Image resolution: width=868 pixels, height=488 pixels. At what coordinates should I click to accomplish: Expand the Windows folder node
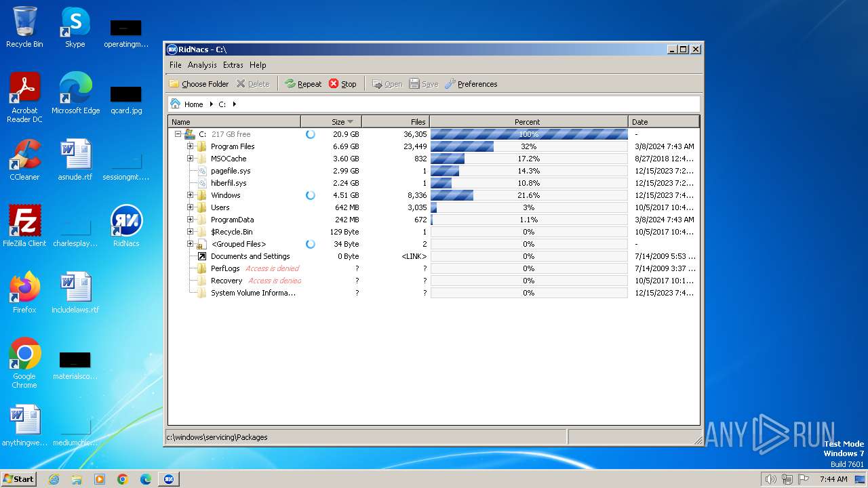(190, 195)
